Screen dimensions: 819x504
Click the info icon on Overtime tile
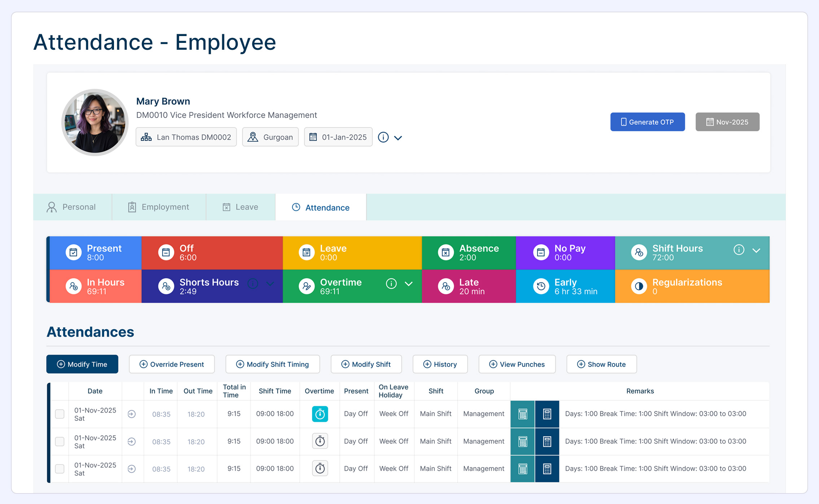[x=391, y=284]
